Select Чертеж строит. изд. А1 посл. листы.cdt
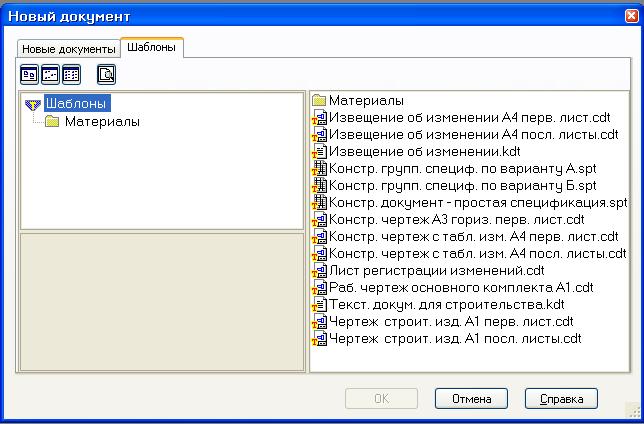644x424 pixels. click(x=455, y=339)
